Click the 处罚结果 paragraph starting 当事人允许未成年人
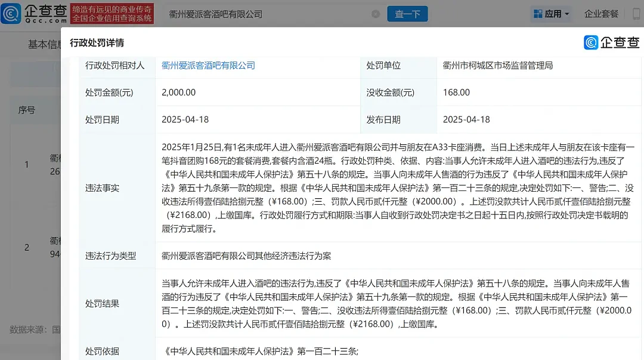The height and width of the screenshot is (360, 644). 397,304
